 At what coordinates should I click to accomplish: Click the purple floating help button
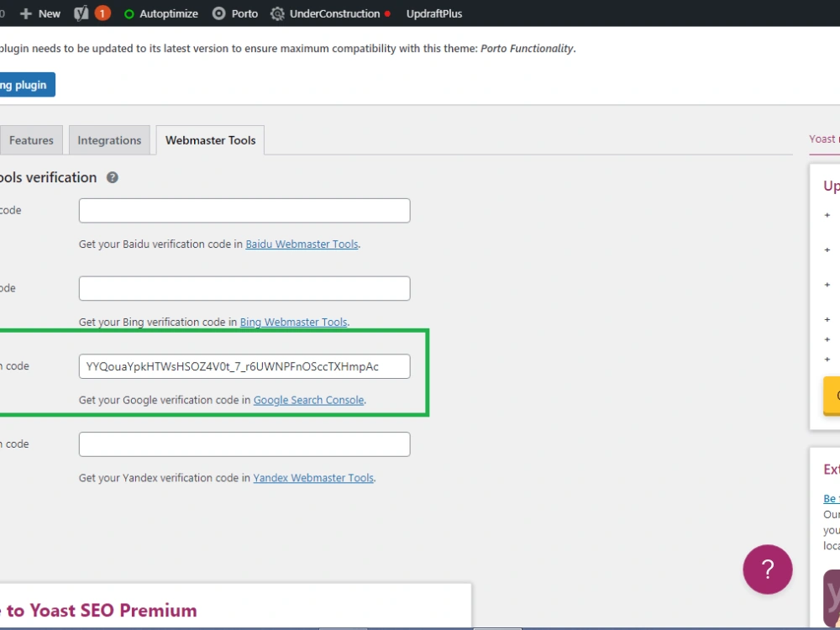point(767,570)
